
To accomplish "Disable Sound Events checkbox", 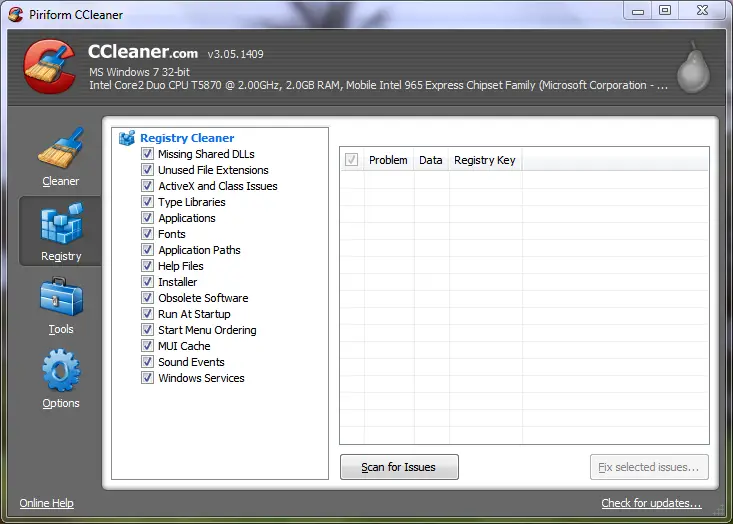I will click(x=147, y=362).
